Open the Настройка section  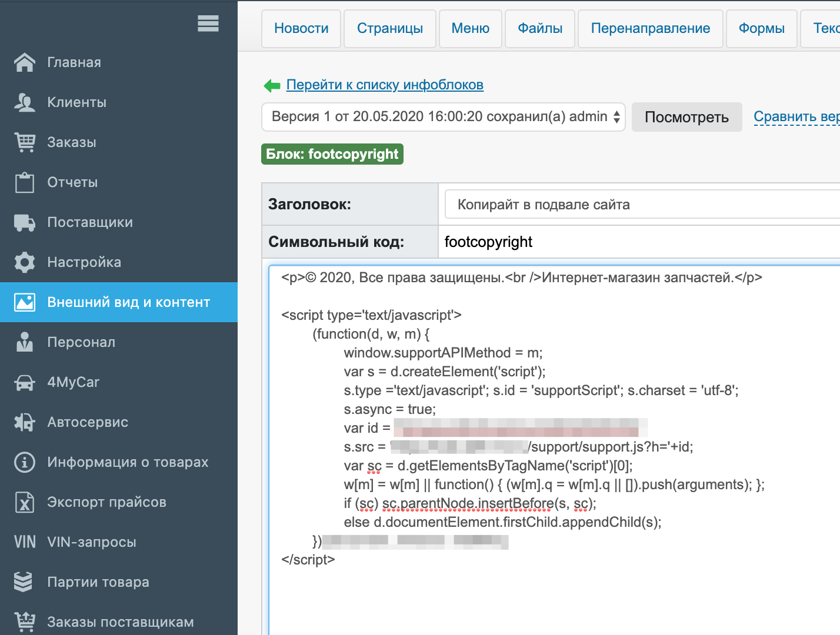pyautogui.click(x=119, y=262)
